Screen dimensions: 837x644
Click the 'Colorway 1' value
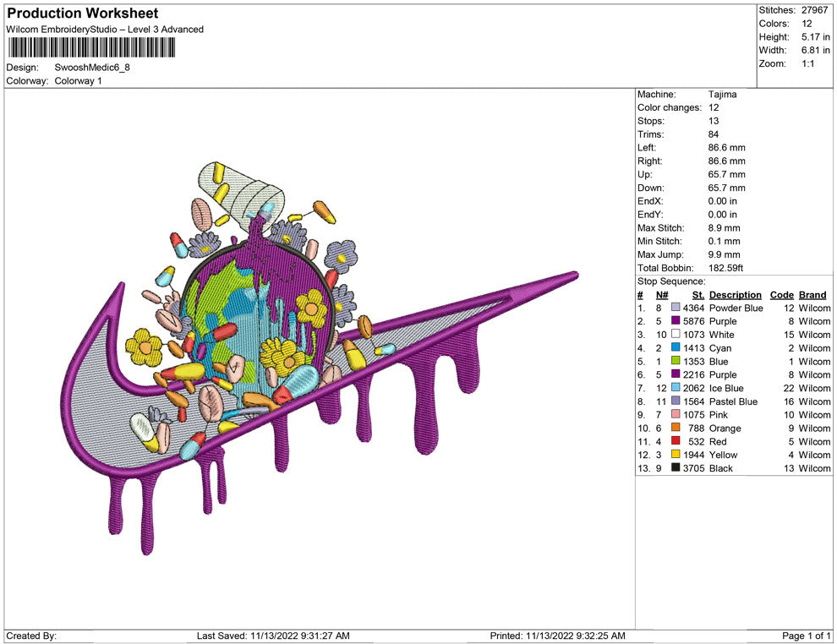pos(78,80)
